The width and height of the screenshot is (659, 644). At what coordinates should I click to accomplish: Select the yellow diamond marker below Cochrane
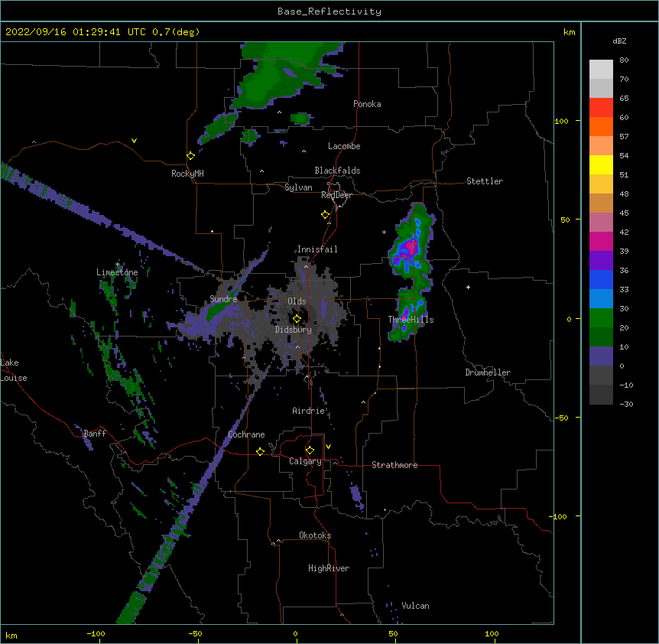pos(260,451)
